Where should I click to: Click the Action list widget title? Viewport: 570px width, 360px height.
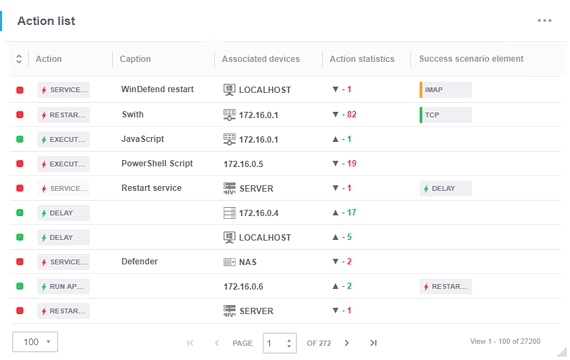pyautogui.click(x=46, y=21)
